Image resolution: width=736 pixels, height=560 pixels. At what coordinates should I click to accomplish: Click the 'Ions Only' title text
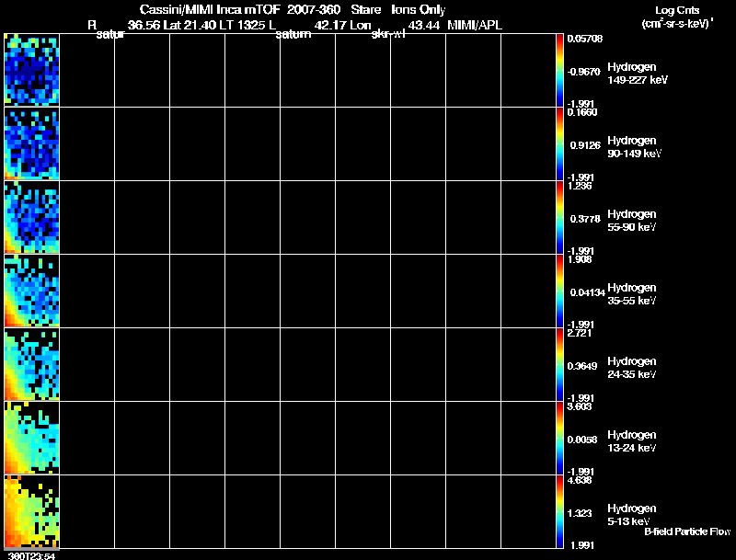pos(419,9)
